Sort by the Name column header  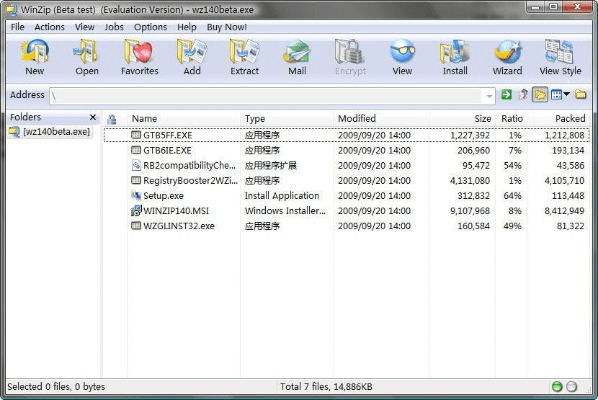pos(145,119)
